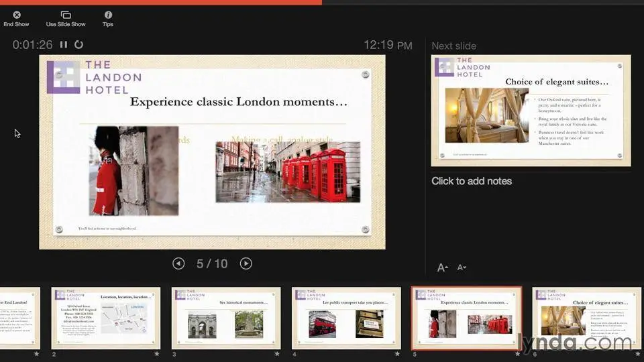Increase the notes font size
The width and height of the screenshot is (644, 362).
click(442, 267)
